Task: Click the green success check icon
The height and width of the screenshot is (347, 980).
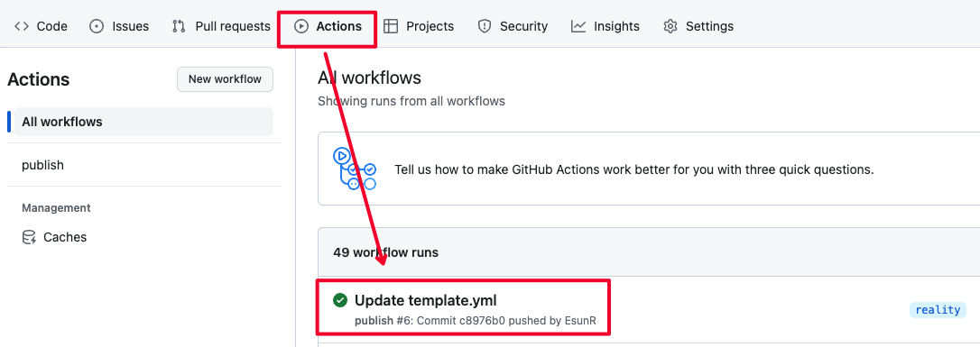Action: pyautogui.click(x=340, y=301)
